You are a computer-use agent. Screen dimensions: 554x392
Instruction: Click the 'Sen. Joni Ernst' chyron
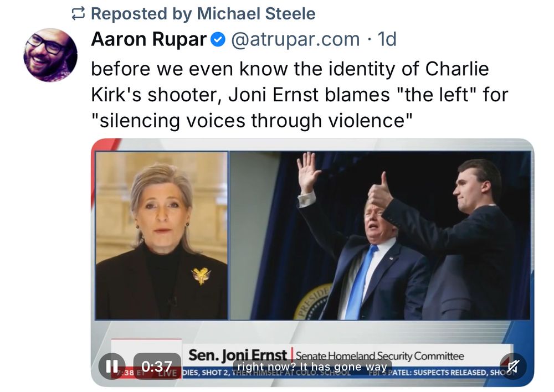238,354
